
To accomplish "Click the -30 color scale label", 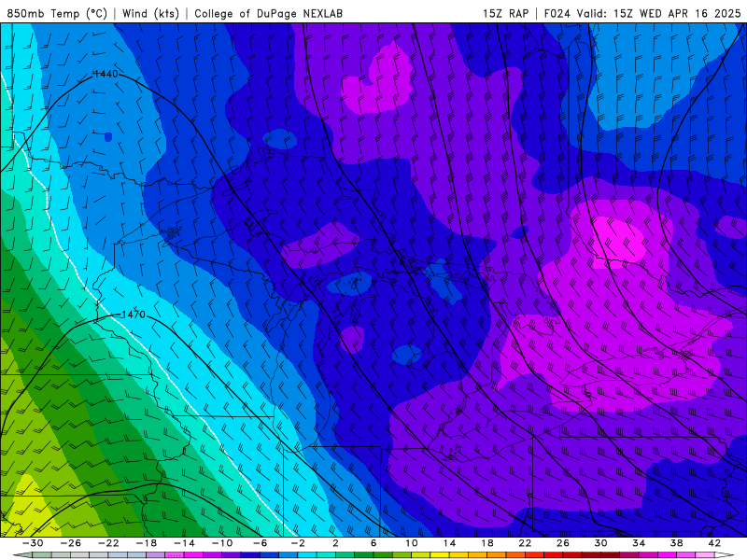I will pos(33,543).
